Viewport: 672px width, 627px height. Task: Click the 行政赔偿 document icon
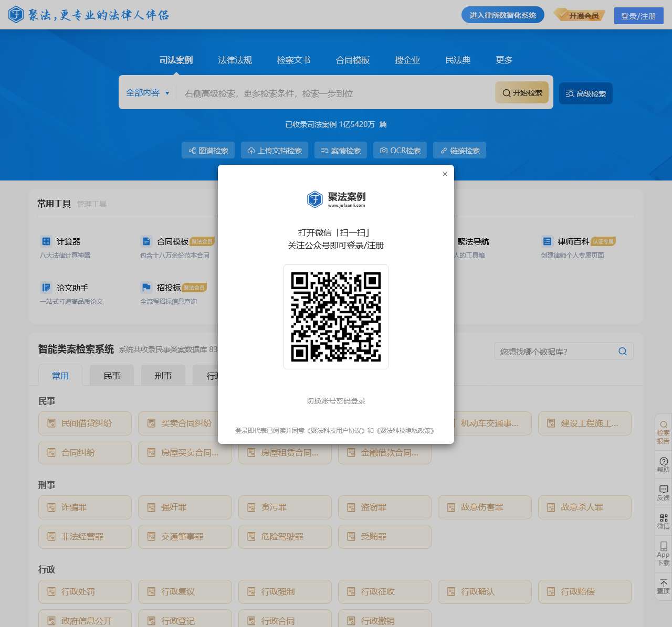point(551,591)
